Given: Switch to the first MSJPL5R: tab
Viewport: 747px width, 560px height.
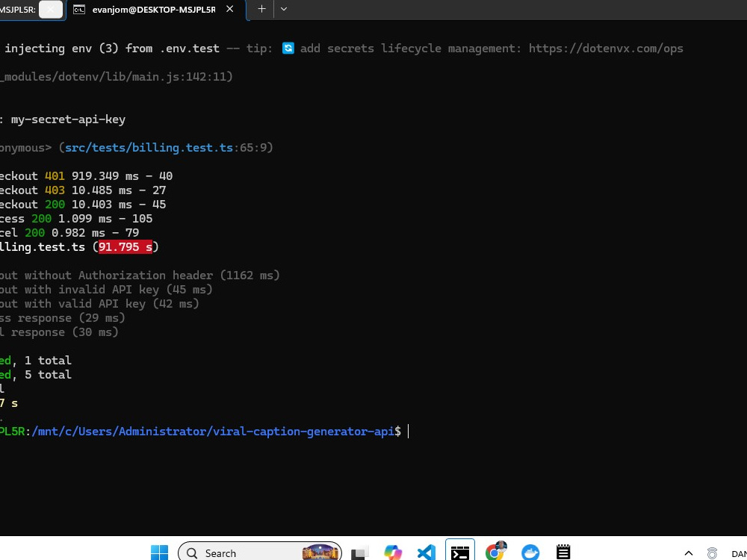Looking at the screenshot, I should point(18,10).
